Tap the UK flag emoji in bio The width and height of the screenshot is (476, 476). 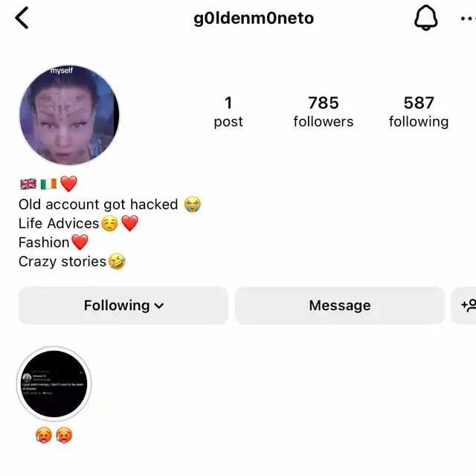28,184
